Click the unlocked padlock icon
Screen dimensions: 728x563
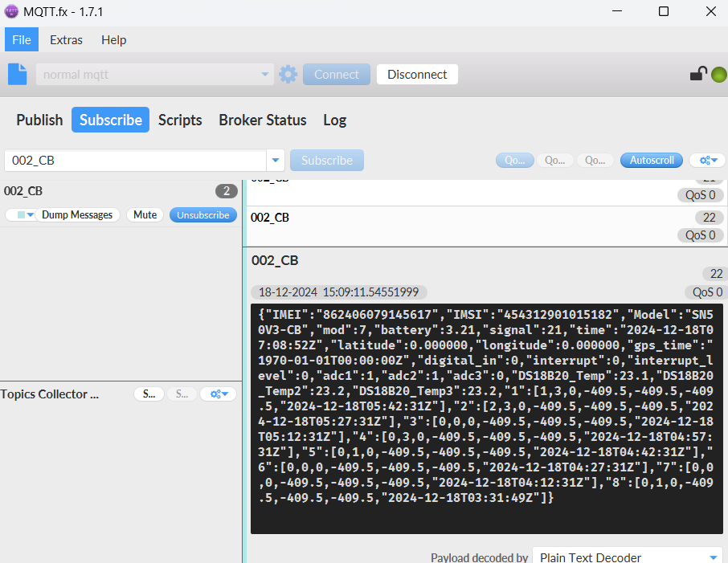(x=697, y=74)
